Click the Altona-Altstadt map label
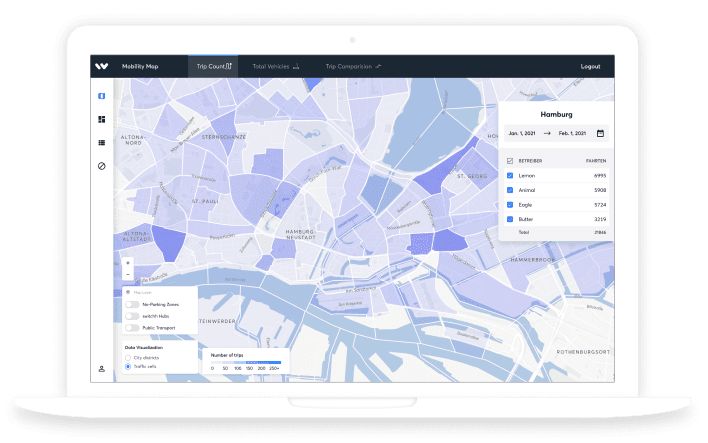This screenshot has height=443, width=708. 136,236
